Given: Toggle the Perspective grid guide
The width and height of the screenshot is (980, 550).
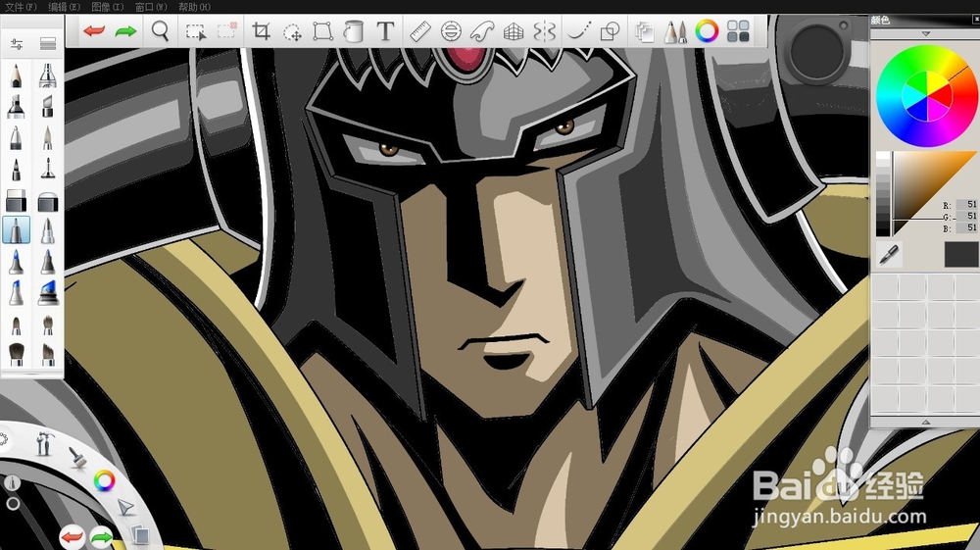Looking at the screenshot, I should [x=514, y=31].
